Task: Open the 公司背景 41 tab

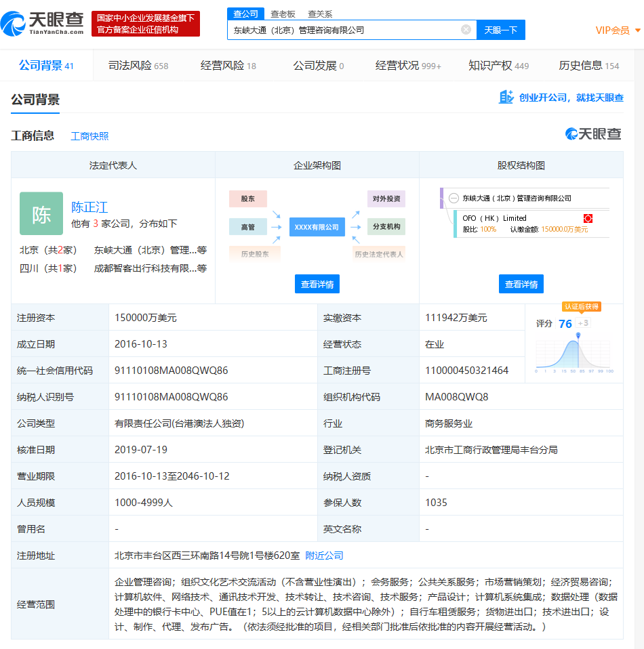Action: point(46,66)
